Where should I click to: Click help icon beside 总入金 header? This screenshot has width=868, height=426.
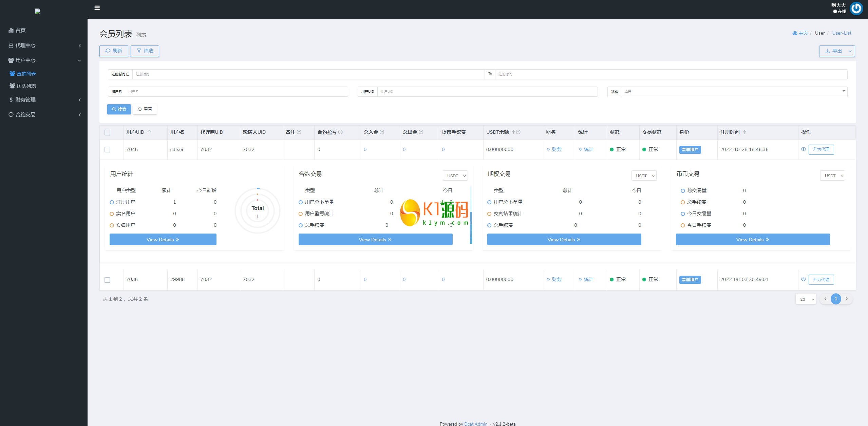[382, 132]
